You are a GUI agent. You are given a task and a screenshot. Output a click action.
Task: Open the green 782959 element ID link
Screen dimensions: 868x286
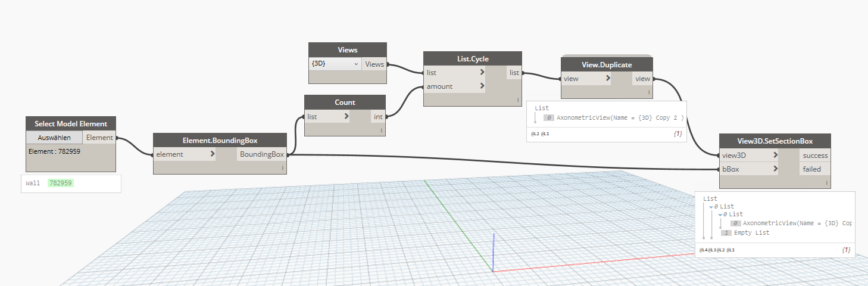[x=61, y=184]
